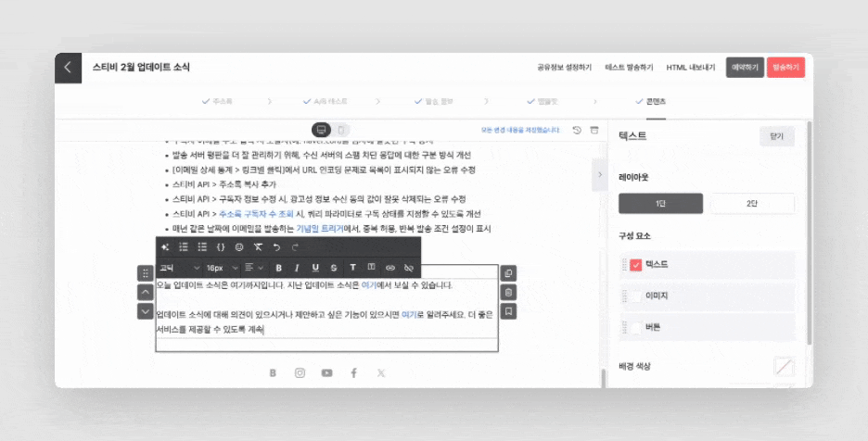Move the text block down
868x441 pixels.
[x=145, y=311]
